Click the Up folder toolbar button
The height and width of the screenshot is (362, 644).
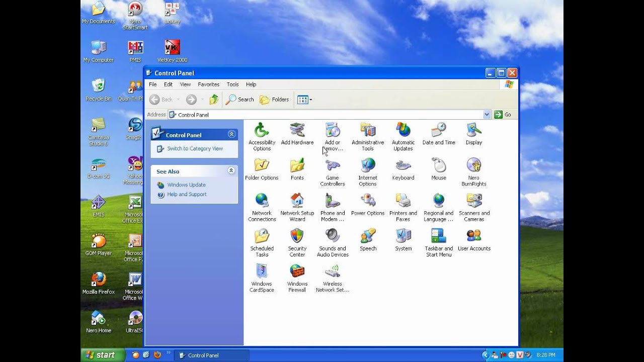coord(214,100)
